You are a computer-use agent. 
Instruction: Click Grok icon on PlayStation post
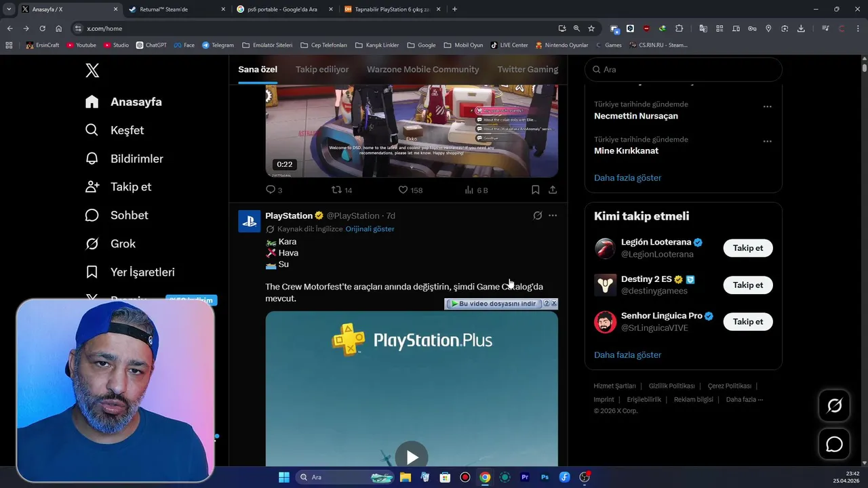[x=537, y=216]
